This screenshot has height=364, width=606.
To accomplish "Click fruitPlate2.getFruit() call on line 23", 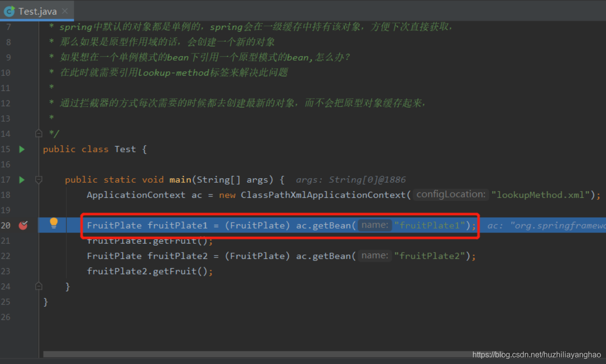I will point(150,271).
